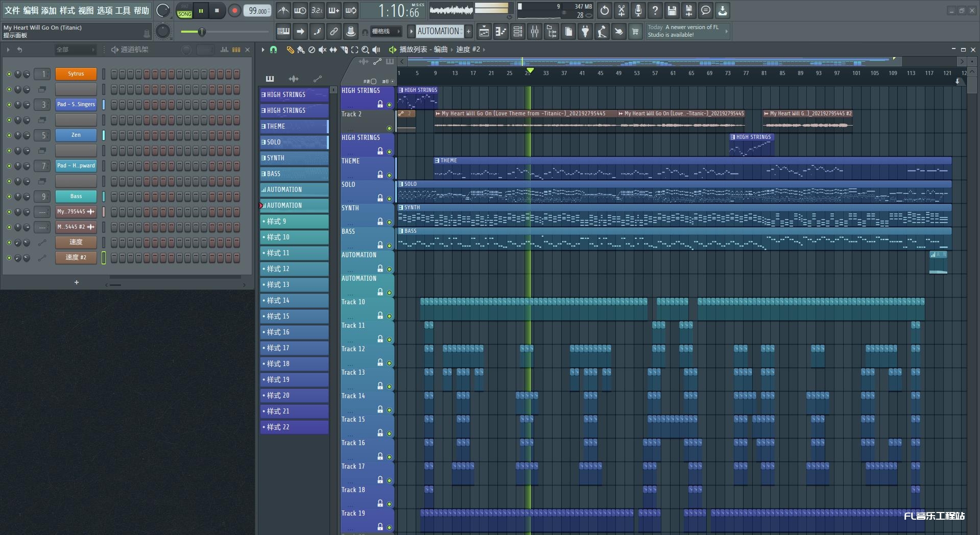Open the AUTOMATION pattern selector

coord(439,31)
